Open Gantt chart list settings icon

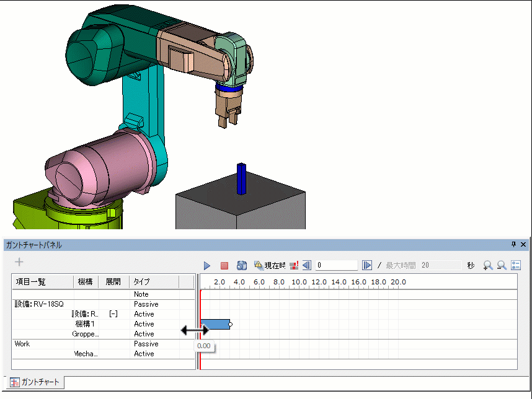click(515, 265)
